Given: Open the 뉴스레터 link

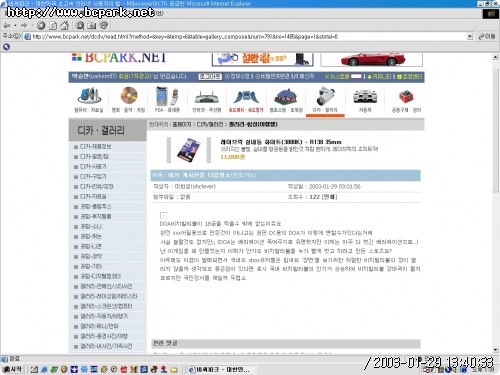Looking at the screenshot, I should tap(338, 77).
